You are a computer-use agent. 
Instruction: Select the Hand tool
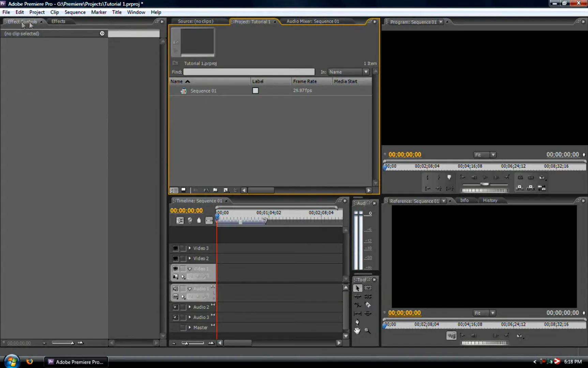(x=357, y=331)
